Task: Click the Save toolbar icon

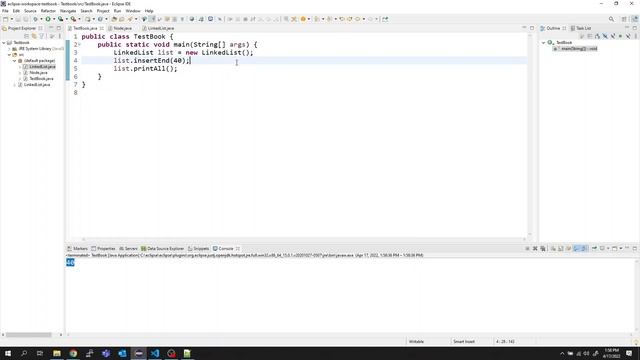Action: tap(18, 19)
